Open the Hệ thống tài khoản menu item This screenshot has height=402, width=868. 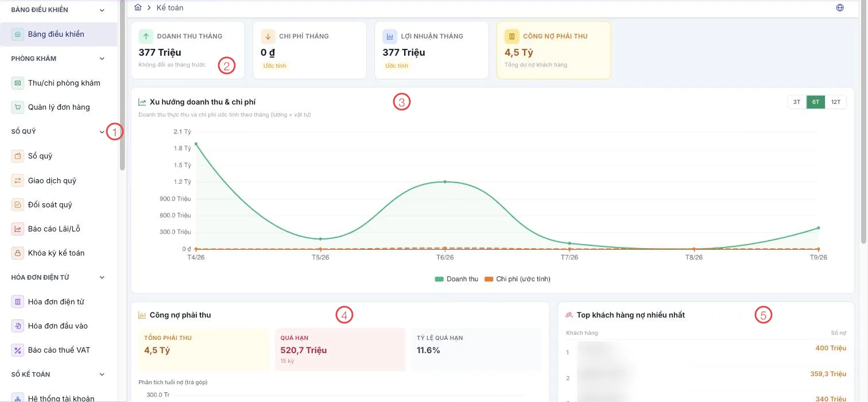[59, 398]
